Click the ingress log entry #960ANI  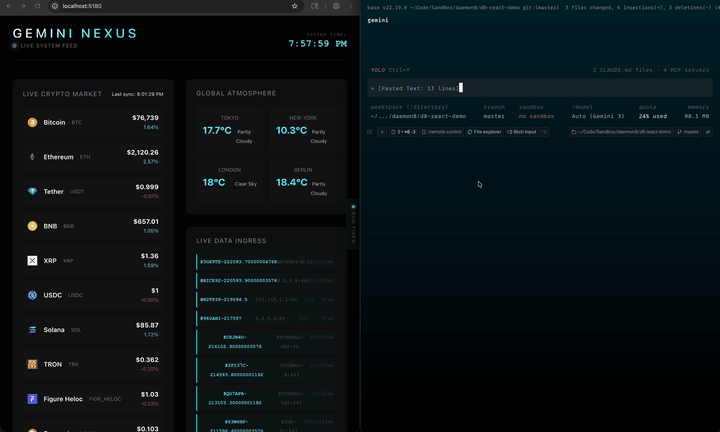(x=266, y=318)
